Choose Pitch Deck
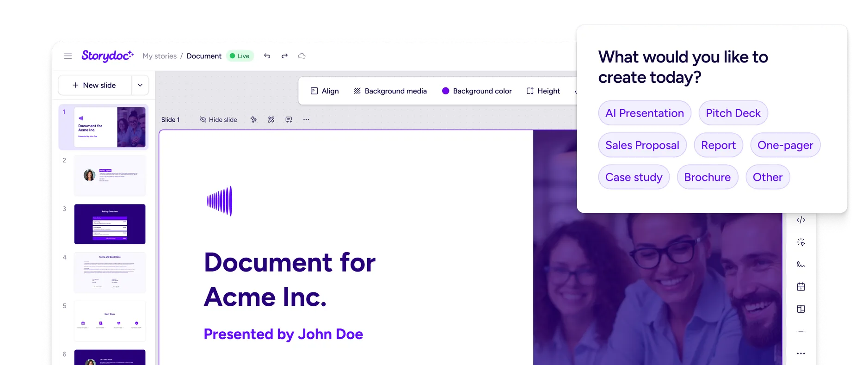 tap(733, 113)
